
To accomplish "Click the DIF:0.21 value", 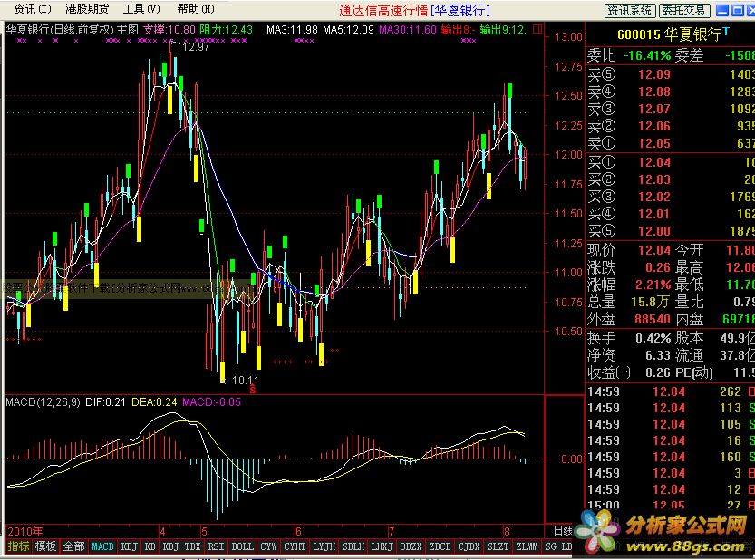I will pyautogui.click(x=105, y=402).
